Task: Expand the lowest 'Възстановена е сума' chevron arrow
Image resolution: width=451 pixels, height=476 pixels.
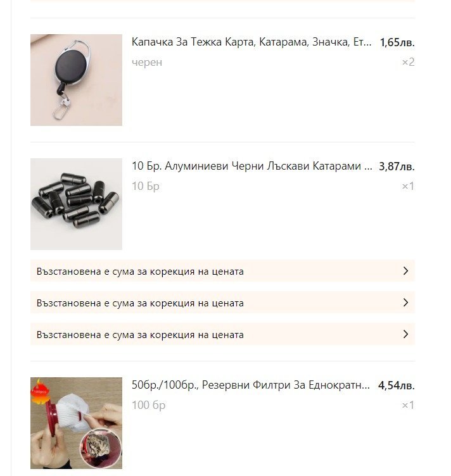Action: coord(405,334)
